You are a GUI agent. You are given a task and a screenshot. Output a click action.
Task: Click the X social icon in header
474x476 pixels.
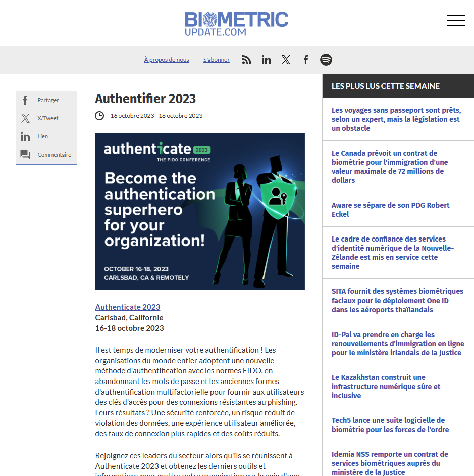[286, 60]
